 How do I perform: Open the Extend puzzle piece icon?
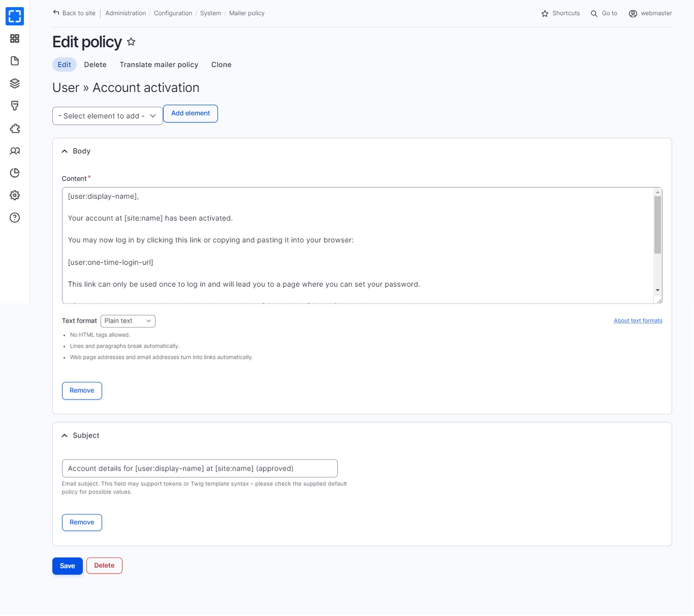click(15, 129)
